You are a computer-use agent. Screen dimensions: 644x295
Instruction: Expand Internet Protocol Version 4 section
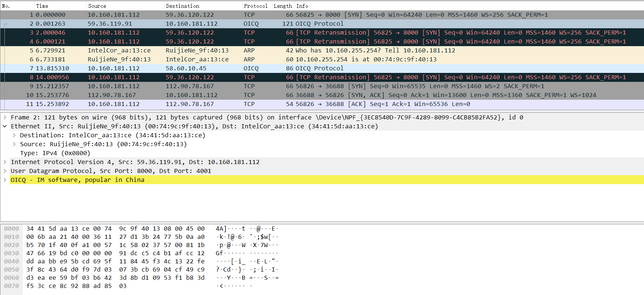coord(5,162)
